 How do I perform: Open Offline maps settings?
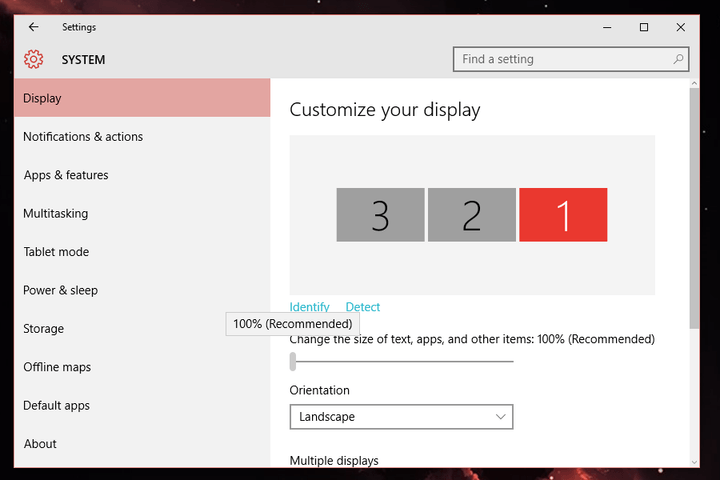click(142, 367)
